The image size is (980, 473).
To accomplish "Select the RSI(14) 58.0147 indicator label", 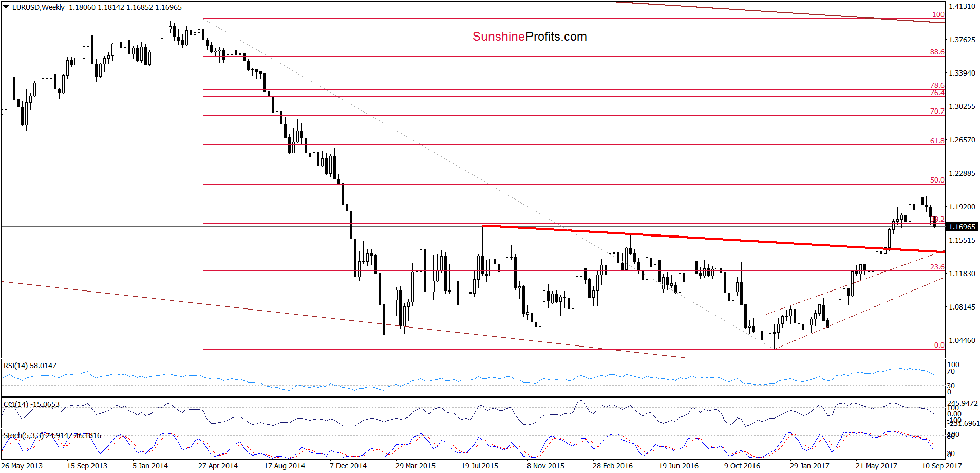I will [30, 366].
